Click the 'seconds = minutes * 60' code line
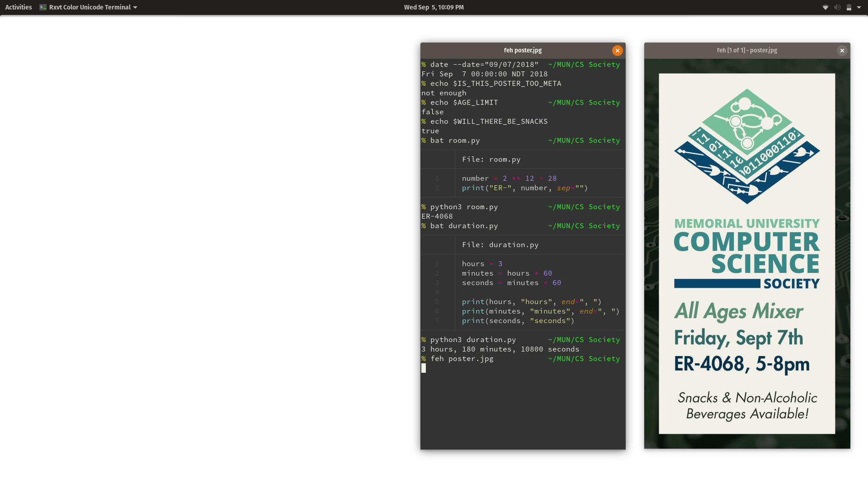Viewport: 868px width, 488px height. (511, 283)
